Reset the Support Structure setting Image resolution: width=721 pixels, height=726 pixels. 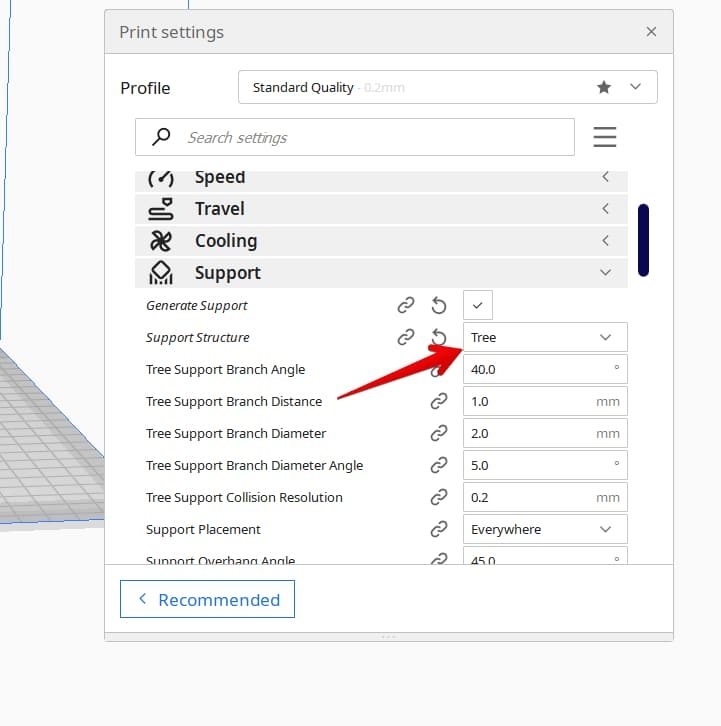pyautogui.click(x=439, y=338)
